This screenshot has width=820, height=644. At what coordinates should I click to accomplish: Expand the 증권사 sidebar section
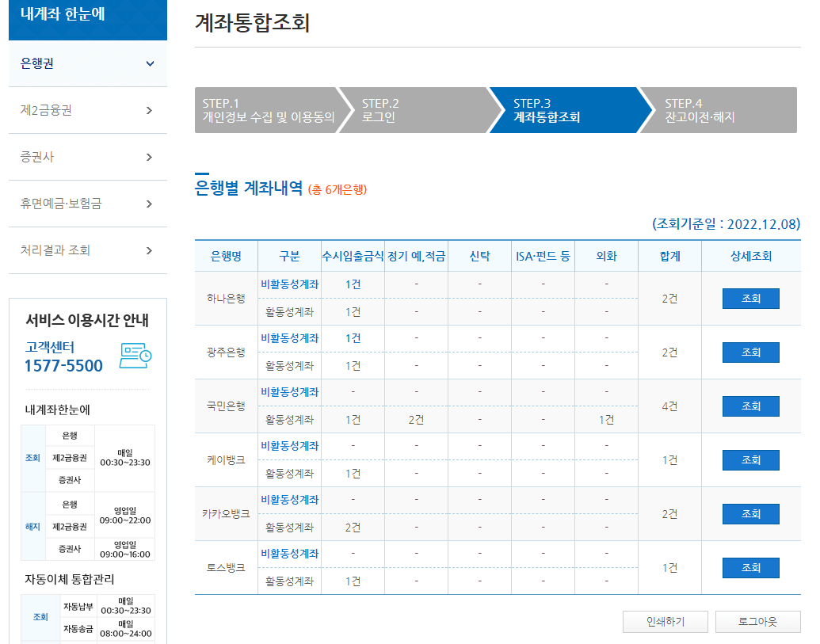(87, 157)
